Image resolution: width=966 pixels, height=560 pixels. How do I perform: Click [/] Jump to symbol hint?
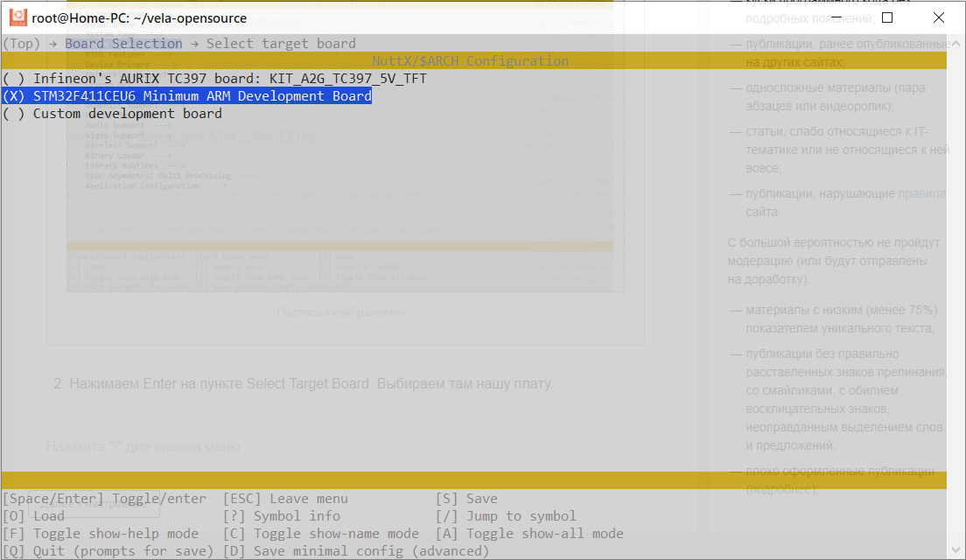506,515
